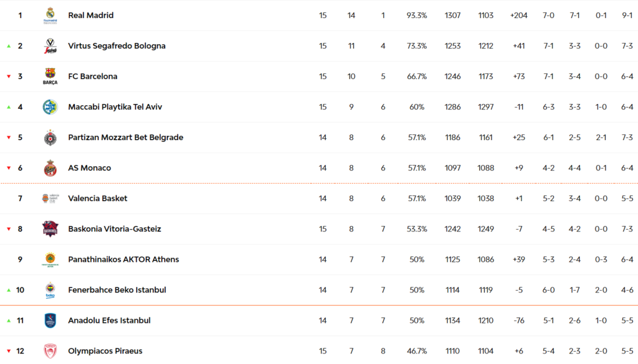Click Real Madrid's +204 point difference
The image size is (638, 364).
click(518, 15)
